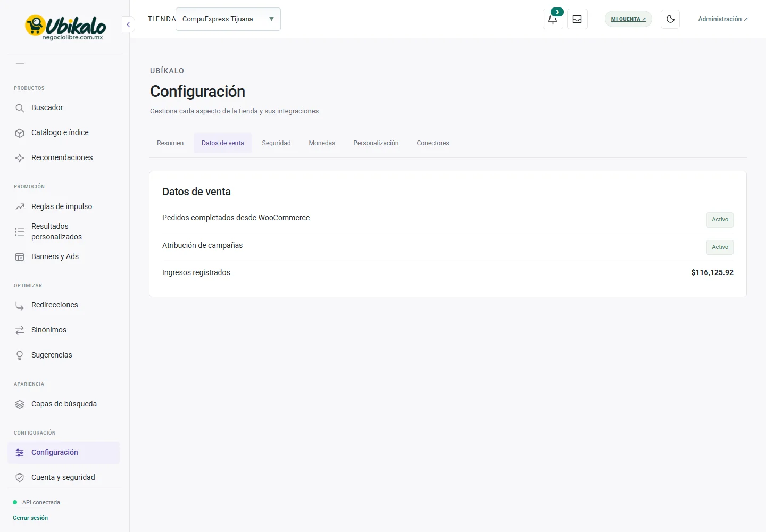Open Sugerencias in the sidebar
This screenshot has height=532, width=766.
coord(64,355)
